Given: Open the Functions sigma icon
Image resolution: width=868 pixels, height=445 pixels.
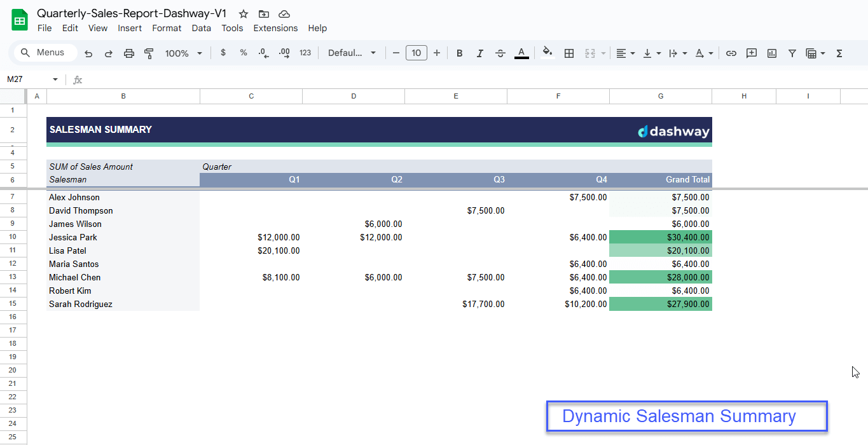Looking at the screenshot, I should (839, 53).
